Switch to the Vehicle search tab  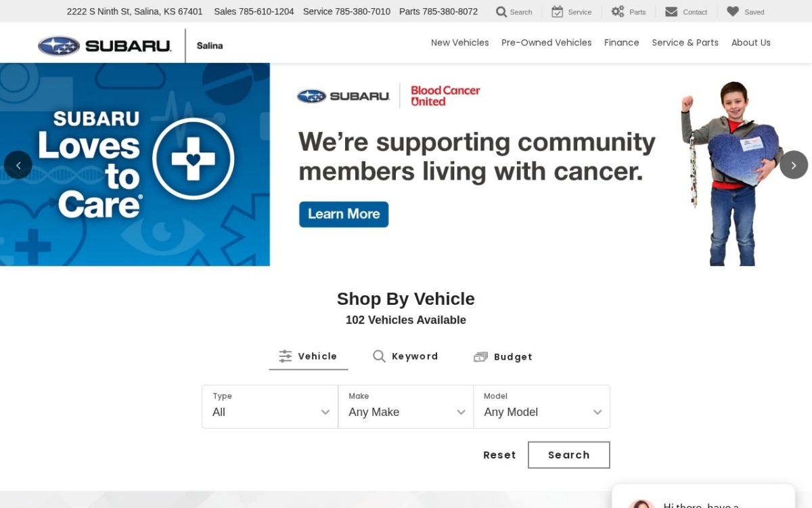click(309, 356)
